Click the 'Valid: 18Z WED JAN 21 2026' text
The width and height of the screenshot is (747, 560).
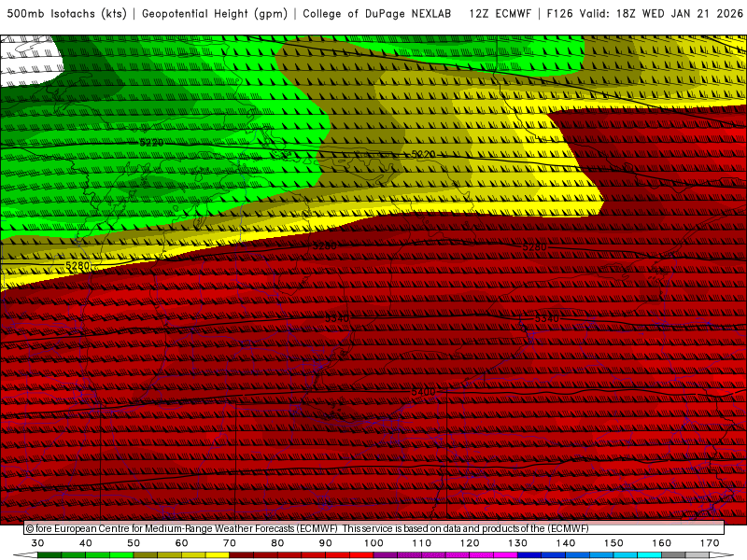[661, 14]
